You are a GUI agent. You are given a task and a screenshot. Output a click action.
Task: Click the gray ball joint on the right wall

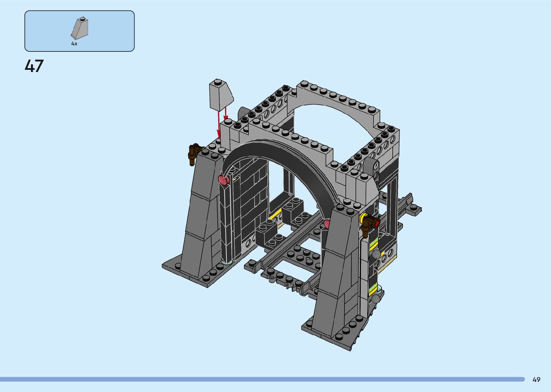(x=376, y=254)
